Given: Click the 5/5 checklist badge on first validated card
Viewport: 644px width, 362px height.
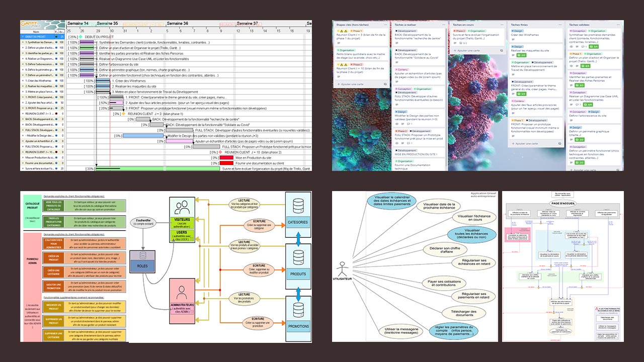Looking at the screenshot, I should pos(593,46).
